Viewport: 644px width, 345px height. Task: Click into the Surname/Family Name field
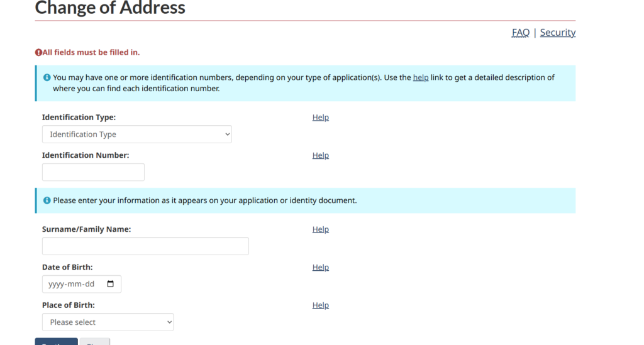coord(145,246)
